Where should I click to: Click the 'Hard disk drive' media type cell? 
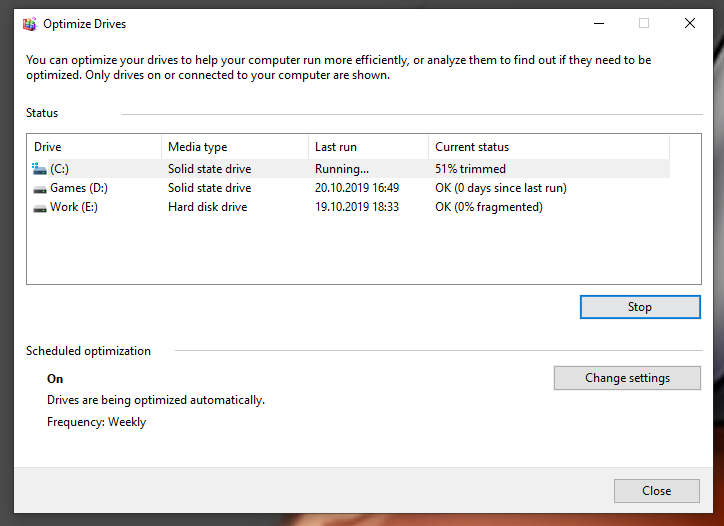[x=208, y=207]
